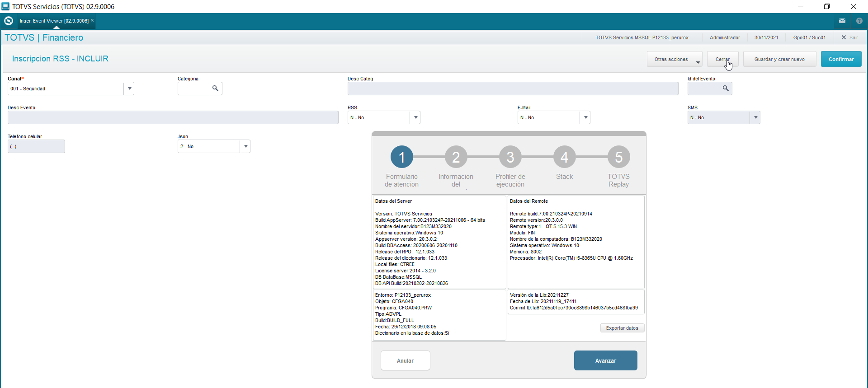Click the Desc Categ field

(513, 89)
